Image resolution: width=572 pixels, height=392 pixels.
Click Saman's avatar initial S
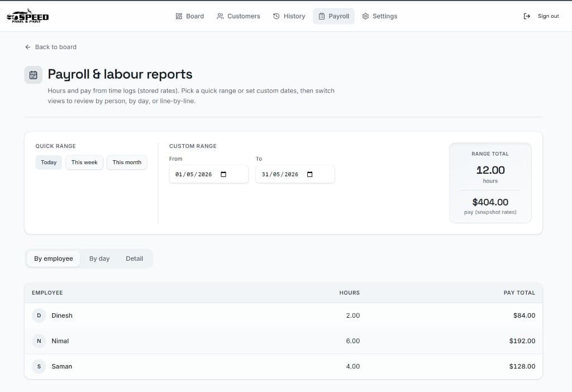click(x=39, y=366)
